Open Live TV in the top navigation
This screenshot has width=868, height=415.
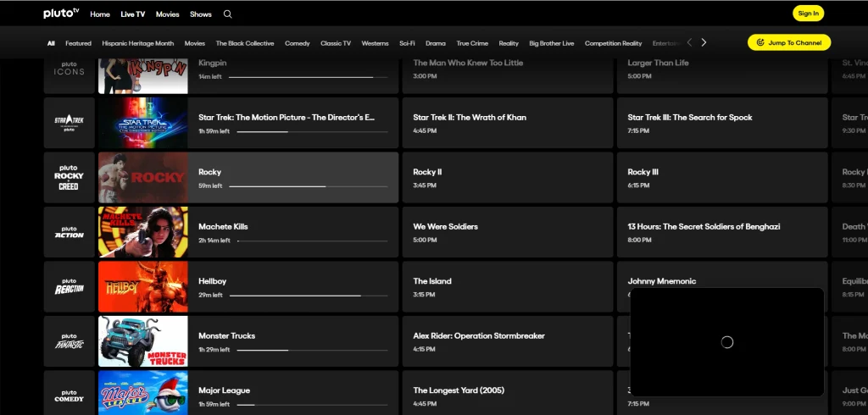pos(133,14)
